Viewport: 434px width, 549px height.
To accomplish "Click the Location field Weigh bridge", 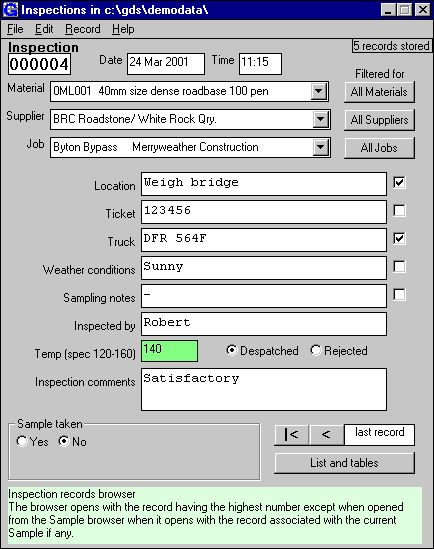I will click(x=264, y=184).
